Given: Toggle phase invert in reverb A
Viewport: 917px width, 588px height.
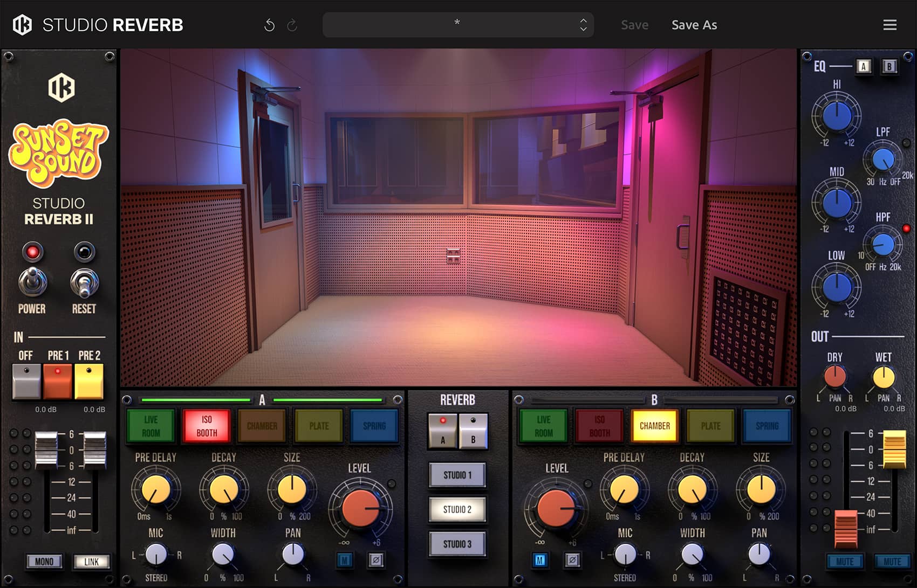Looking at the screenshot, I should [x=376, y=561].
